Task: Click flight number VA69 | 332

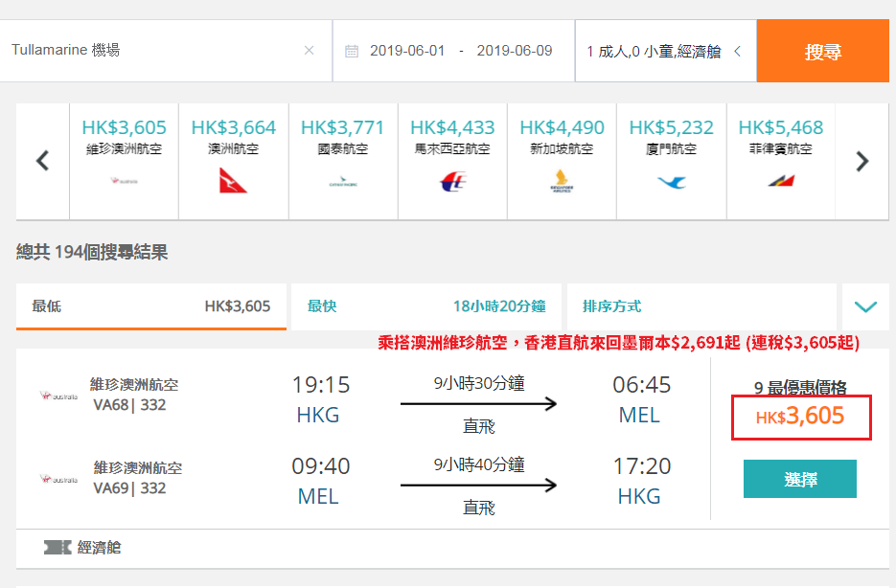Action: point(129,488)
